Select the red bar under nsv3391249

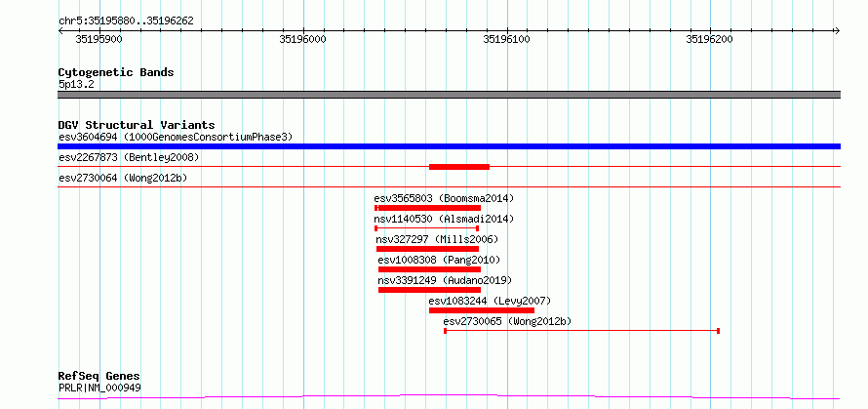coord(429,290)
